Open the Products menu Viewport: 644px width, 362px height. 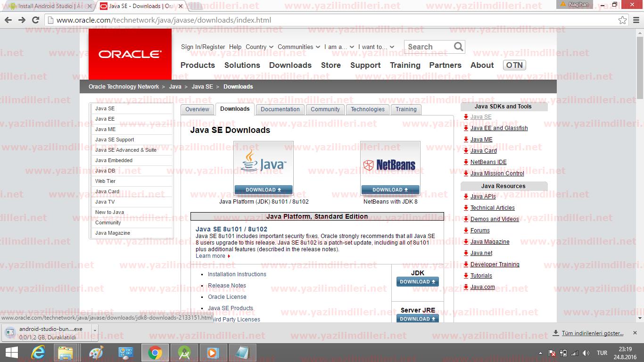click(198, 65)
